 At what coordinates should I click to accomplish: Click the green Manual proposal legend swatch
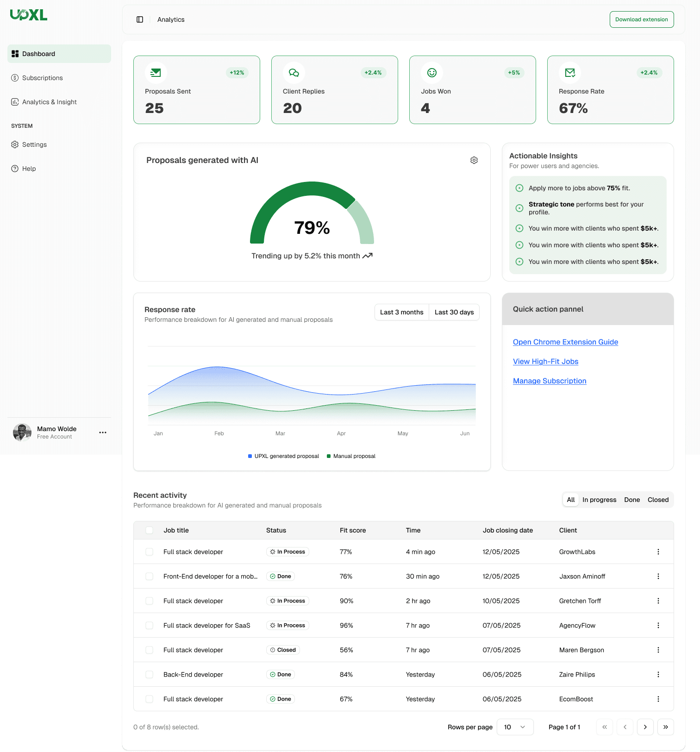329,456
